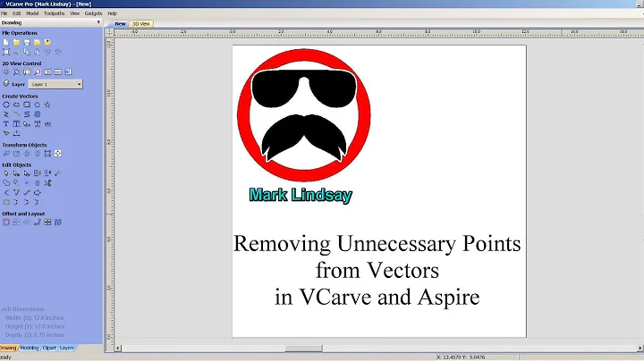Open the File menu
The image size is (644, 361).
(x=4, y=13)
